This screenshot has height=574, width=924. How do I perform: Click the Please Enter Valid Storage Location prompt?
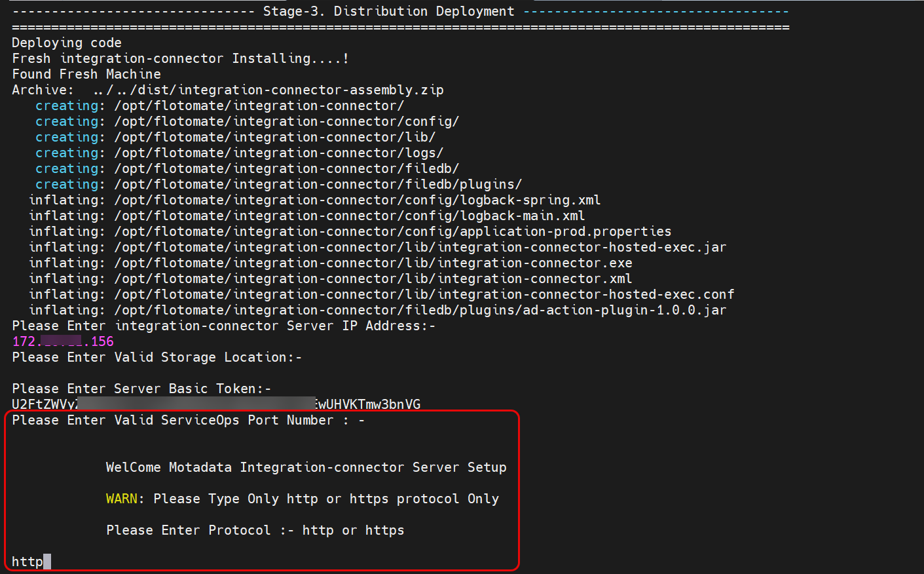tap(157, 357)
